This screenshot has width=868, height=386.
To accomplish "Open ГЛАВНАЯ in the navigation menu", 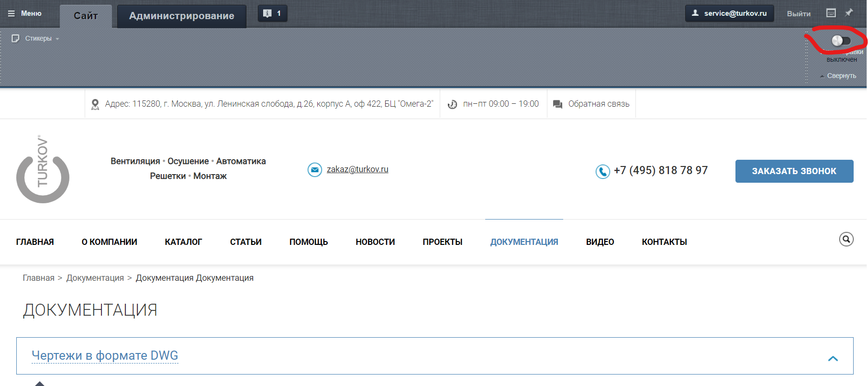I will tap(35, 242).
